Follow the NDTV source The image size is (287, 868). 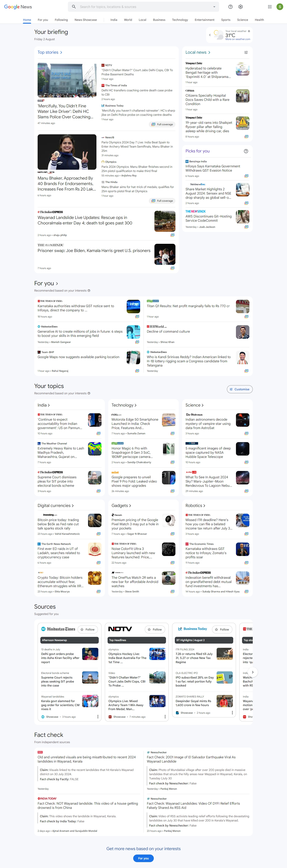click(155, 629)
